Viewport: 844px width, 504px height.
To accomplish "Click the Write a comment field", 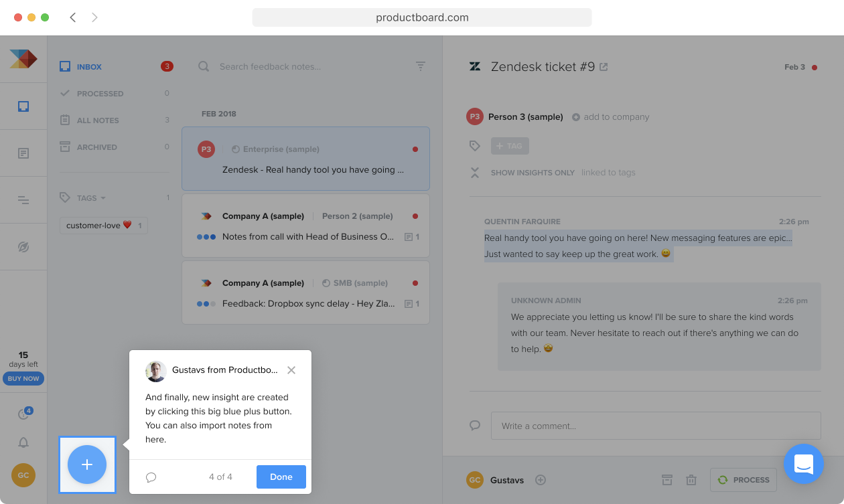I will coord(656,426).
